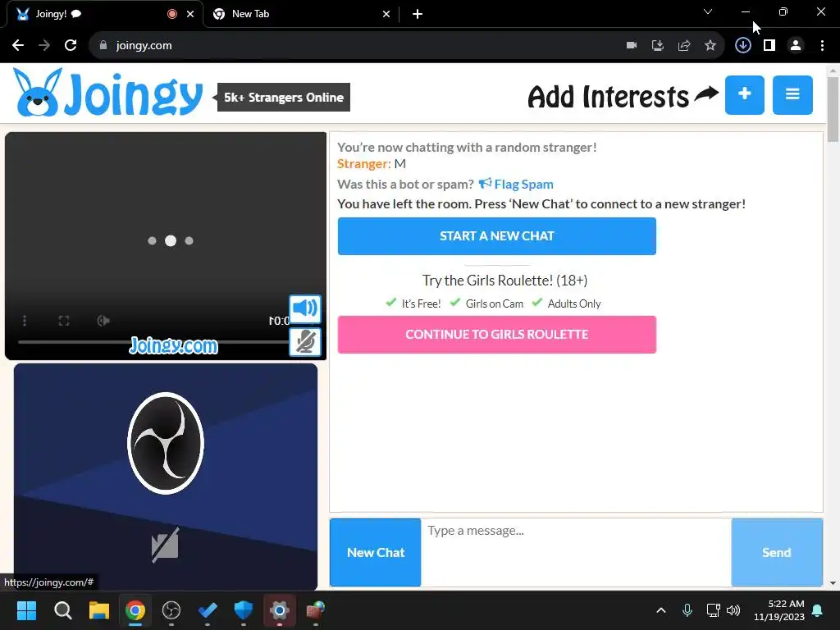Image resolution: width=840 pixels, height=630 pixels.
Task: Enter fullscreen on stranger video
Action: click(64, 321)
